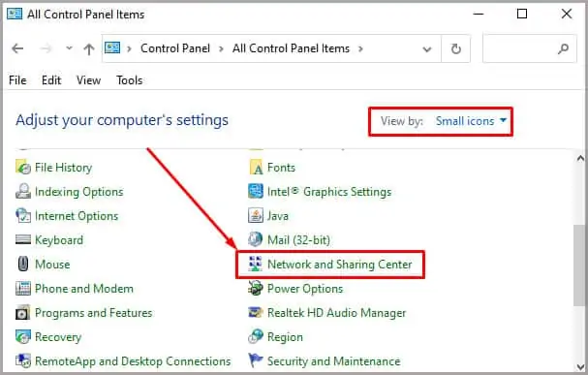Click the Power Options icon

[256, 289]
